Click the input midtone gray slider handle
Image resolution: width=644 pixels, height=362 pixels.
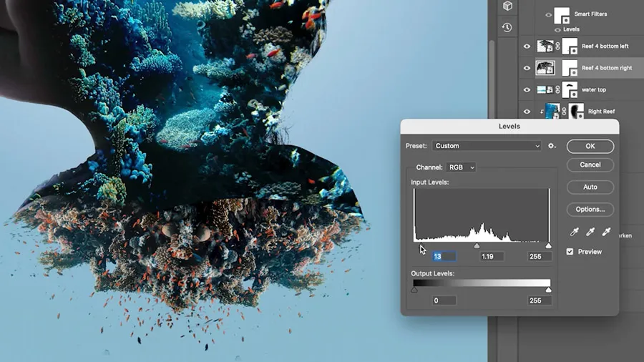[477, 245]
